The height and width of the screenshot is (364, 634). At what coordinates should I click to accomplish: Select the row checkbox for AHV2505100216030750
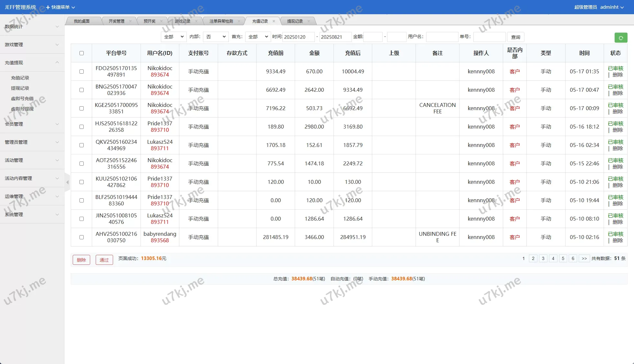point(81,237)
